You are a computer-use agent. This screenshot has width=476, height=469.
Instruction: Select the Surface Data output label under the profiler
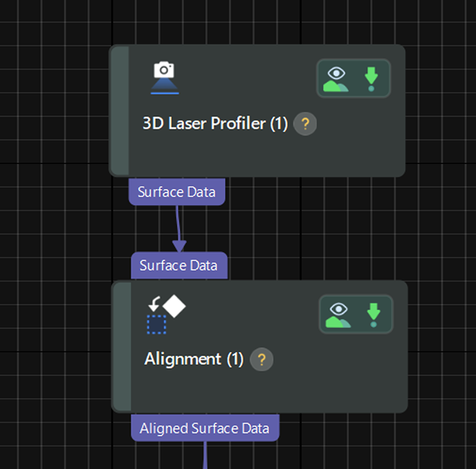click(x=177, y=192)
